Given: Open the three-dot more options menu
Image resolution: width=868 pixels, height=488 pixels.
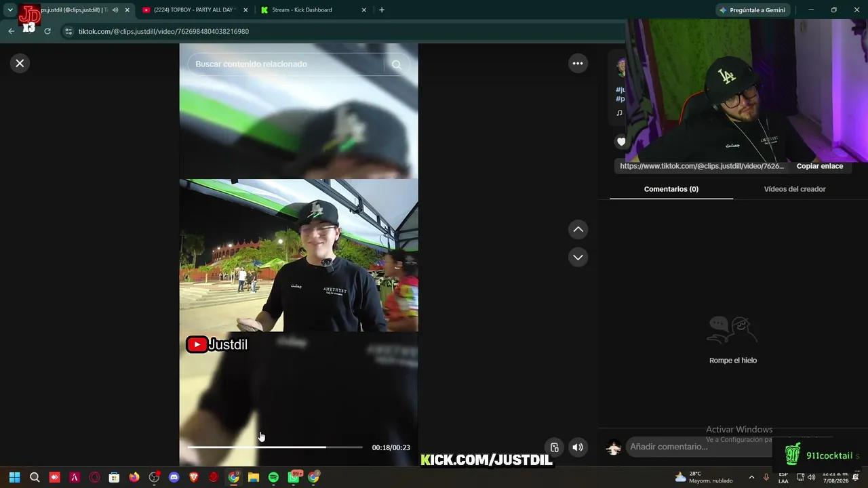Looking at the screenshot, I should 578,63.
